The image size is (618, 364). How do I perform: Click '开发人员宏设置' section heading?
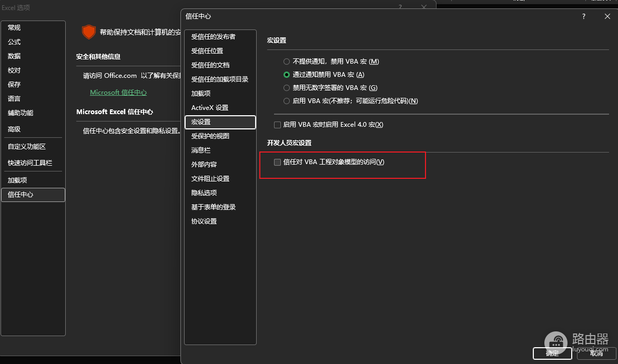289,143
